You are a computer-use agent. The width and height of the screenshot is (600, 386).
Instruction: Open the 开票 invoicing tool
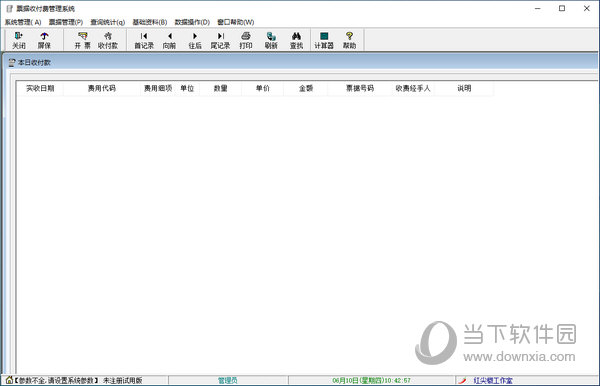pos(82,40)
